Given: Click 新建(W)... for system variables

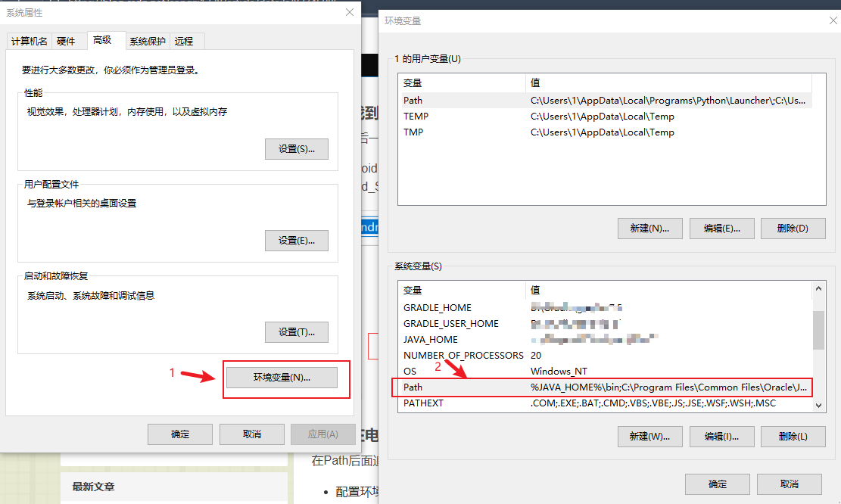Looking at the screenshot, I should click(650, 437).
